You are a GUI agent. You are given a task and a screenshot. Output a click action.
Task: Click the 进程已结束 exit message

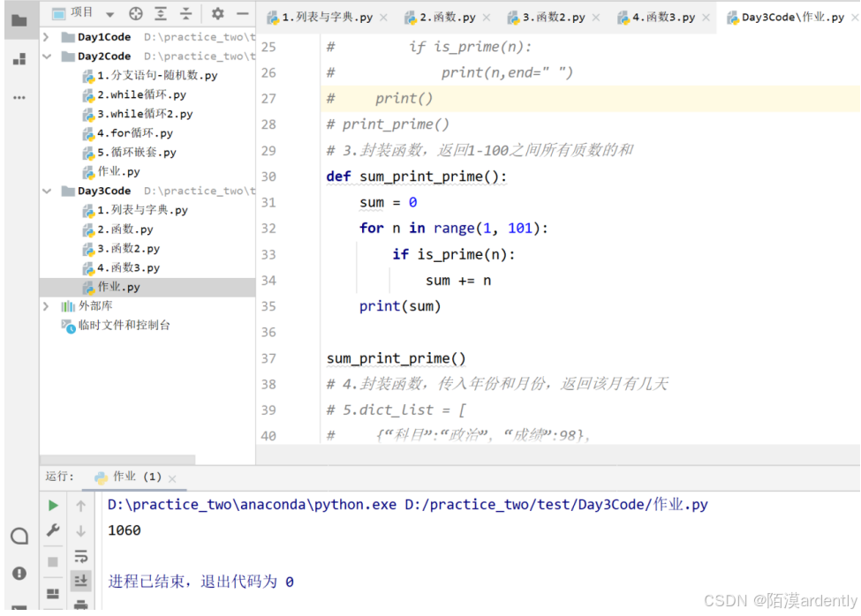201,582
